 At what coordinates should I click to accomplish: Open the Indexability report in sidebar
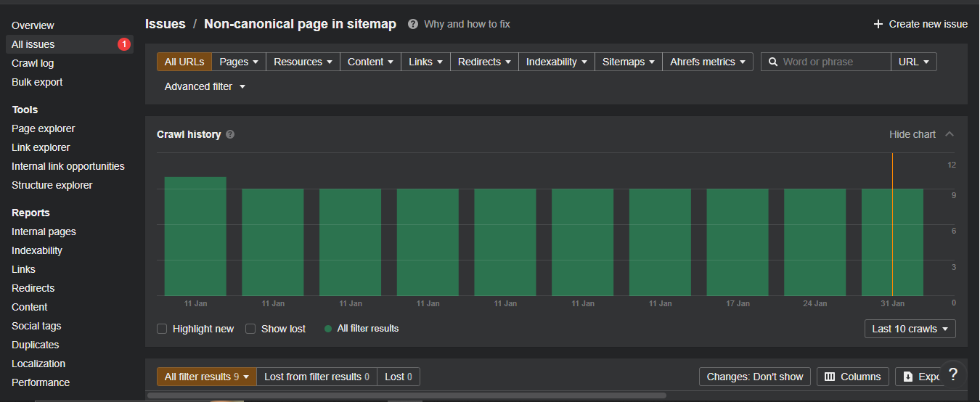(x=37, y=250)
